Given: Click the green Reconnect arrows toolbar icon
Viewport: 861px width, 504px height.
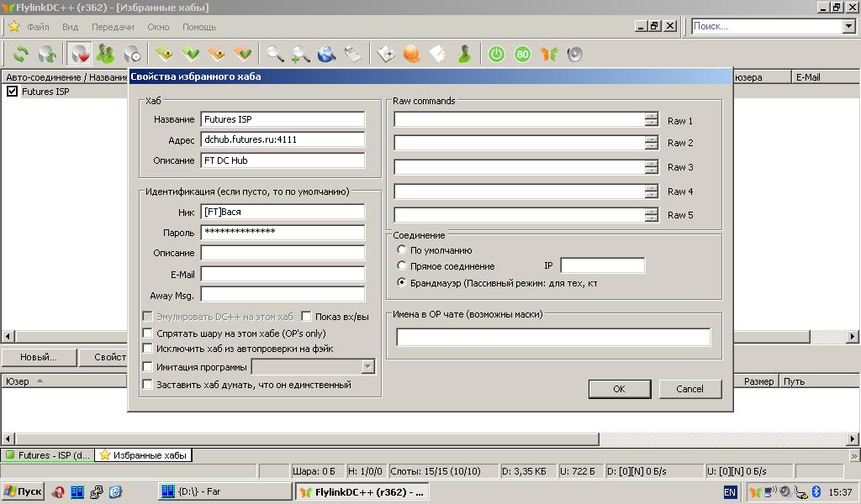Looking at the screenshot, I should coord(21,54).
